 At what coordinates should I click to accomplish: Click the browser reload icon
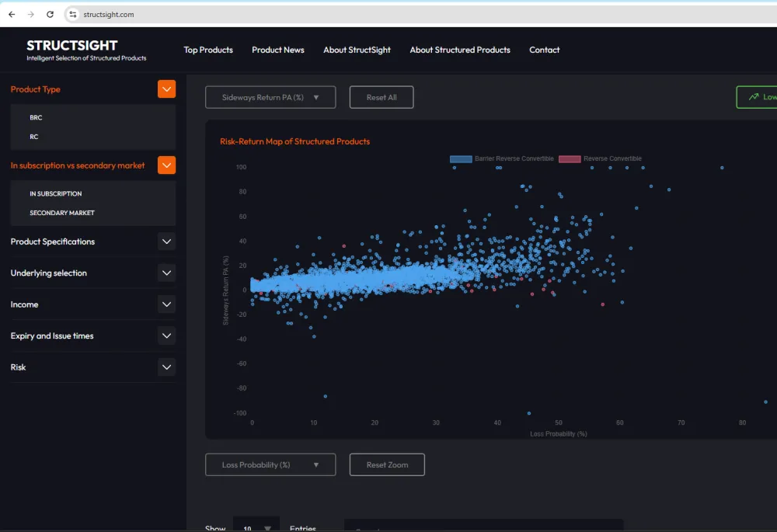(51, 14)
